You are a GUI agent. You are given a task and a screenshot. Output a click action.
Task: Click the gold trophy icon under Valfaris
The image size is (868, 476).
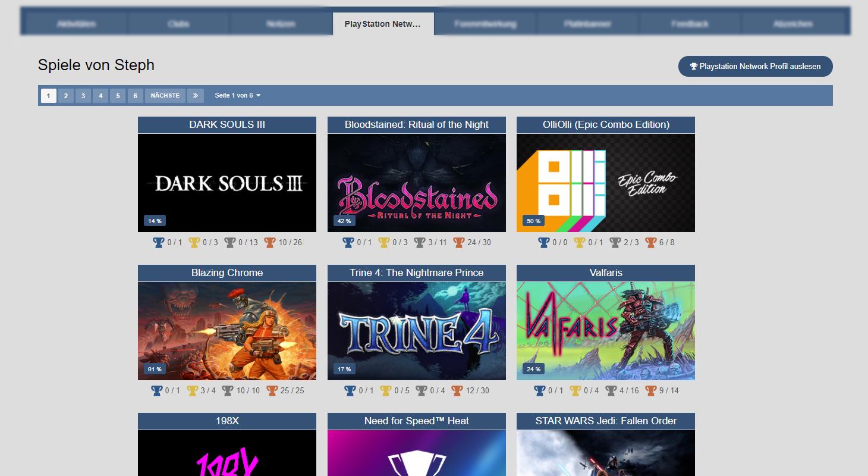(575, 390)
